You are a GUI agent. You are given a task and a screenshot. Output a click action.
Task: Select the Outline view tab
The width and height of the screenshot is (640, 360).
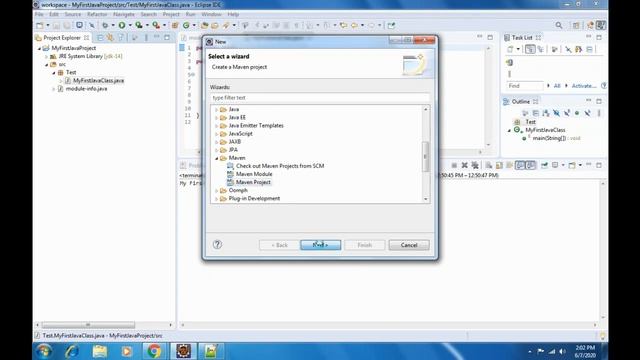[x=520, y=102]
